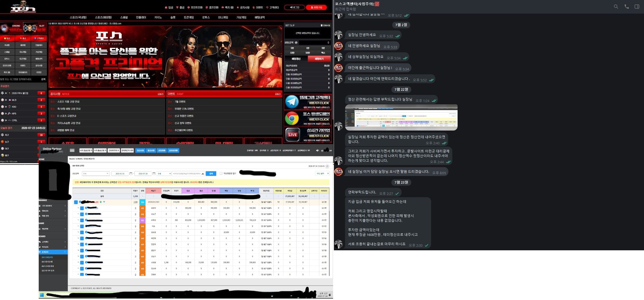
Task: Open the 무제한 15% 이벤트 event entry
Action: pos(184,109)
